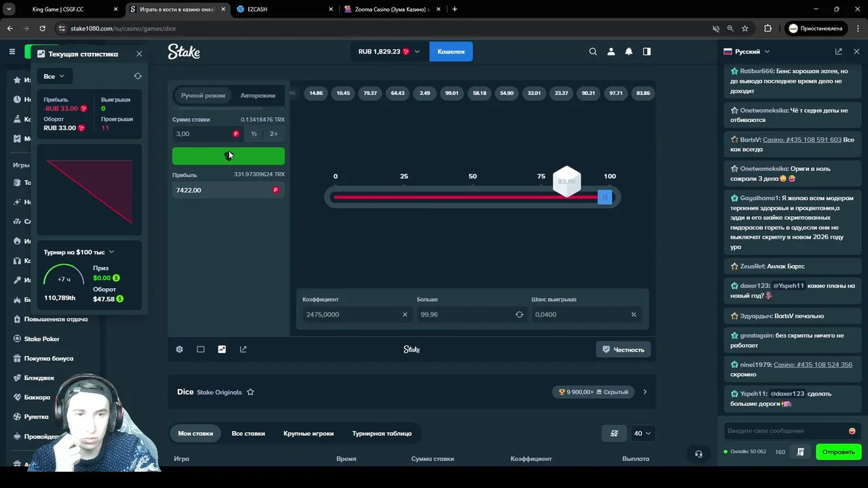Image resolution: width=868 pixels, height=488 pixels.
Task: Double the bet with 2× button
Action: click(273, 134)
